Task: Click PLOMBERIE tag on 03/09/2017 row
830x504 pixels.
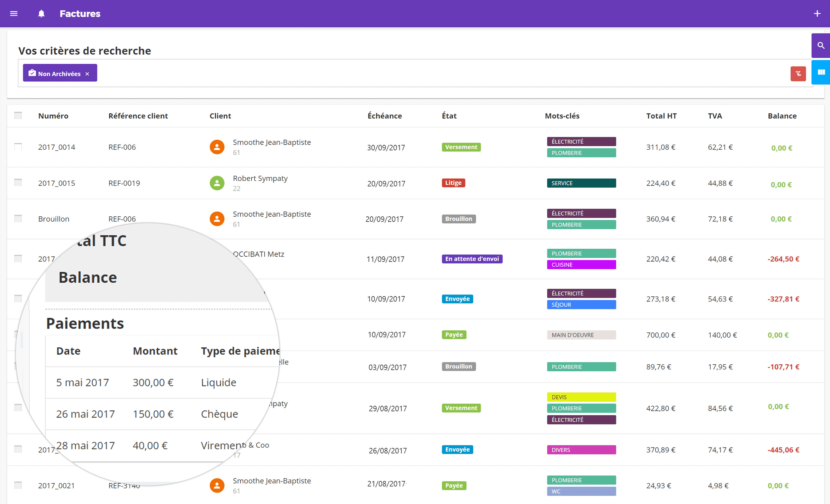Action: (581, 367)
